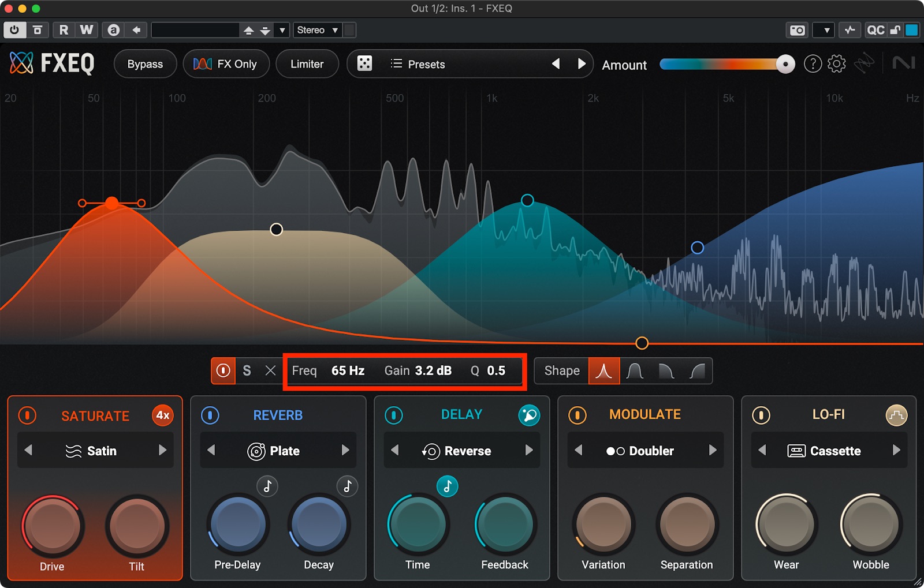The width and height of the screenshot is (924, 588).
Task: Click the plugin power bypass icon in host toolbar
Action: [14, 30]
